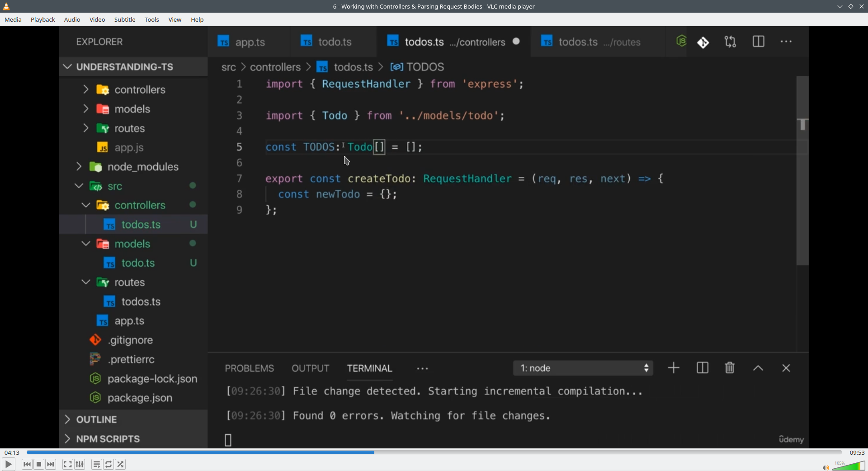Open more editor actions via ellipsis icon
868x471 pixels.
click(787, 42)
